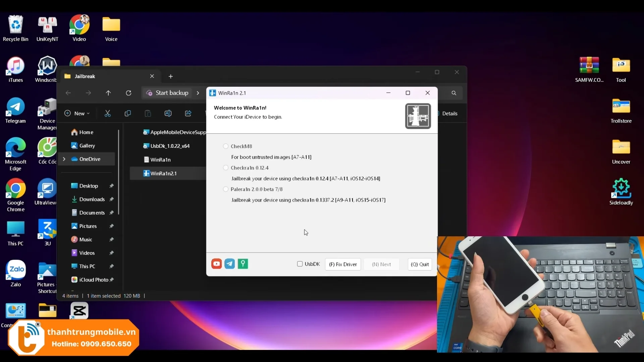Open the Sideloadly desktop icon
Viewport: 644px width, 362px height.
[621, 192]
